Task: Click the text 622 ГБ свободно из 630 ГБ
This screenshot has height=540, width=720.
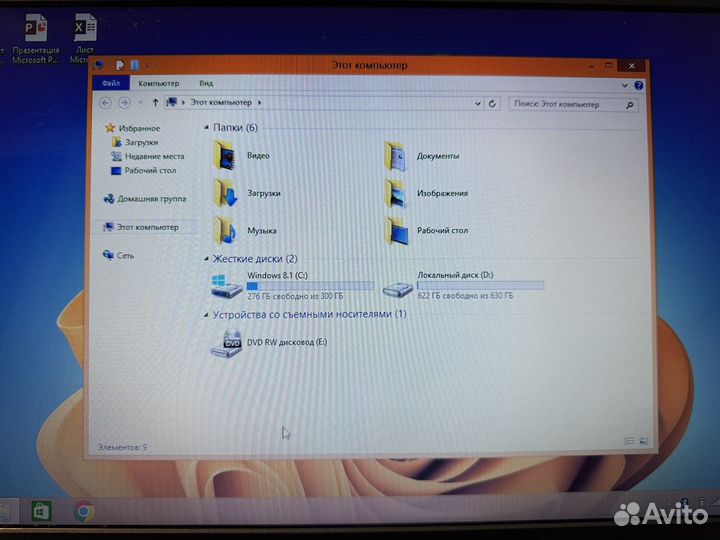Action: tap(465, 295)
